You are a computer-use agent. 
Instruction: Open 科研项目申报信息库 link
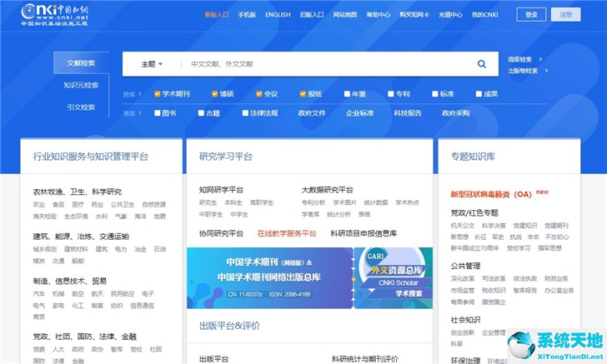364,233
